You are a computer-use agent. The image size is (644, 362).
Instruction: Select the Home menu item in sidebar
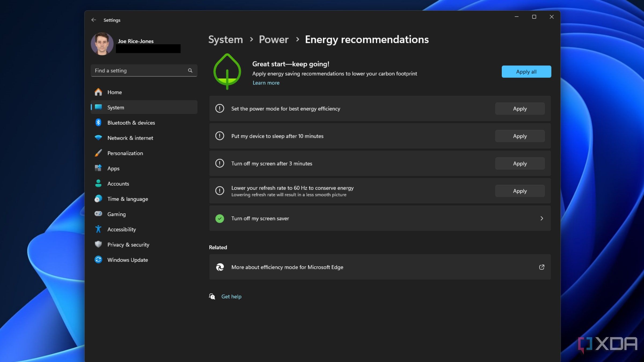(x=115, y=91)
